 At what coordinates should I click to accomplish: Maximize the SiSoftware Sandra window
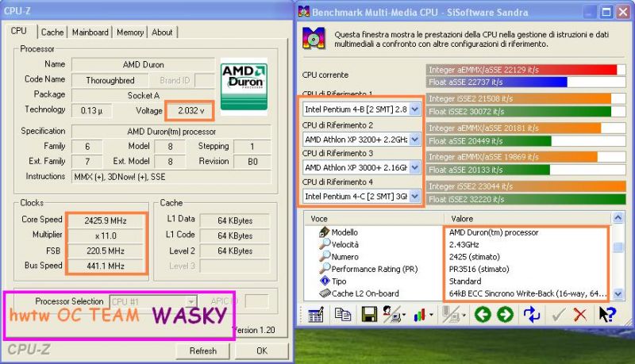[606, 12]
